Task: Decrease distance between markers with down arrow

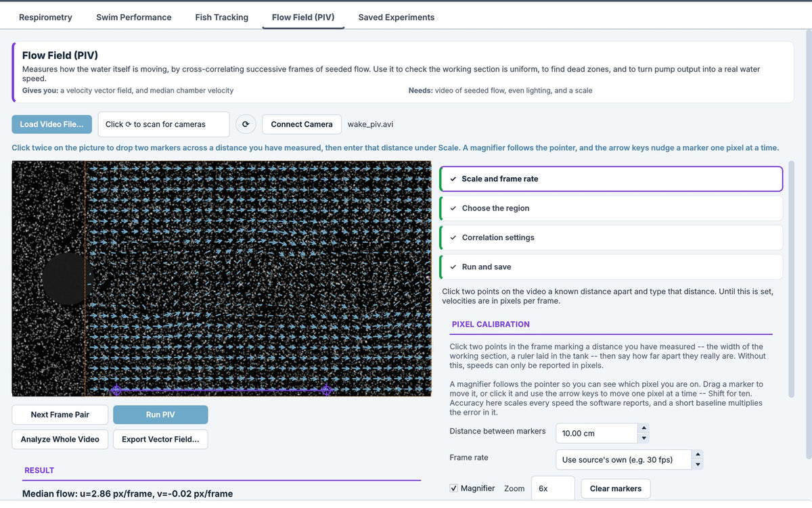Action: (x=644, y=438)
